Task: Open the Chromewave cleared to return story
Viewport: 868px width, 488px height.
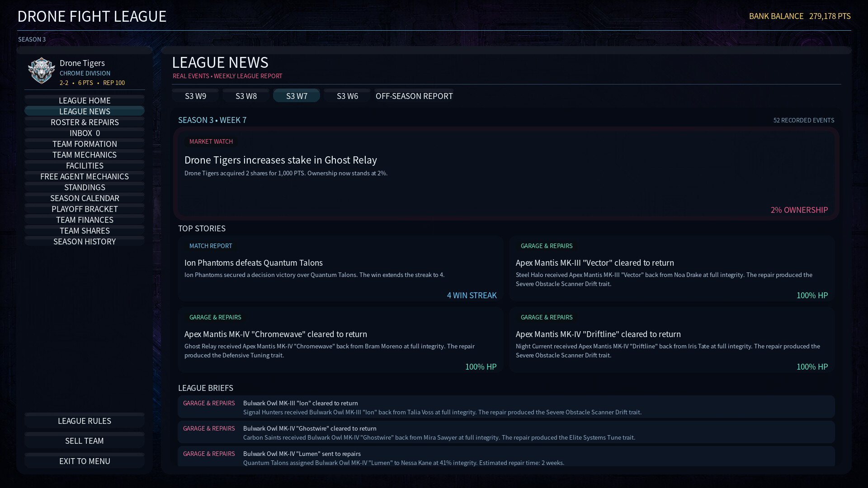Action: click(x=340, y=340)
